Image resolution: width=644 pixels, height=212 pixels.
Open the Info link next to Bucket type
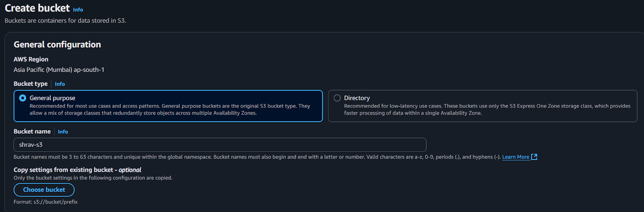[x=60, y=84]
